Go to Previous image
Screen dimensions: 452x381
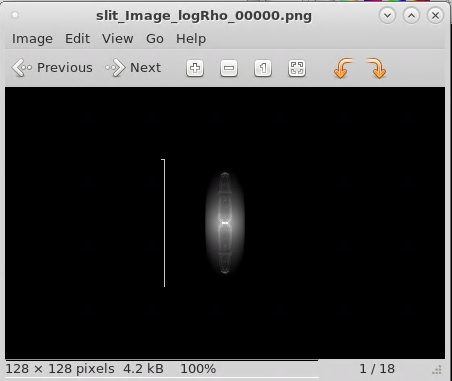coord(52,68)
